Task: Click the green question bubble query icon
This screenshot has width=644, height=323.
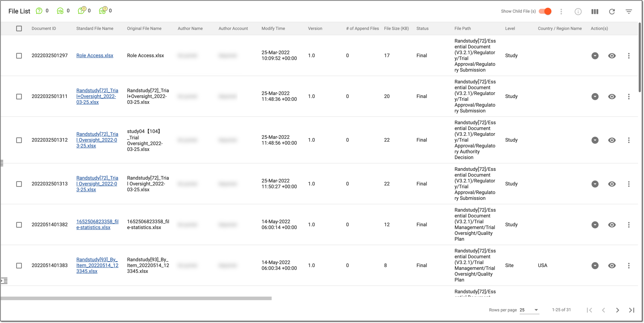Action: (x=39, y=11)
